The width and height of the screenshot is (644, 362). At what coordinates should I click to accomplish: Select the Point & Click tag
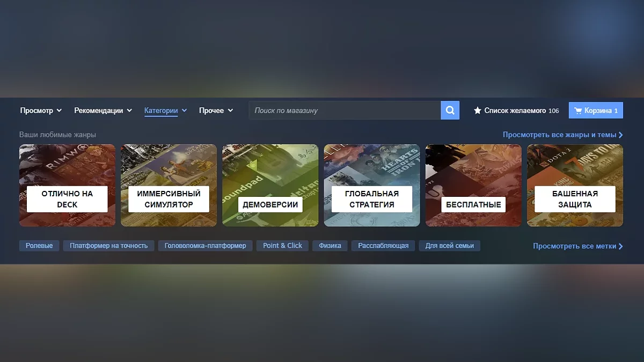point(283,246)
